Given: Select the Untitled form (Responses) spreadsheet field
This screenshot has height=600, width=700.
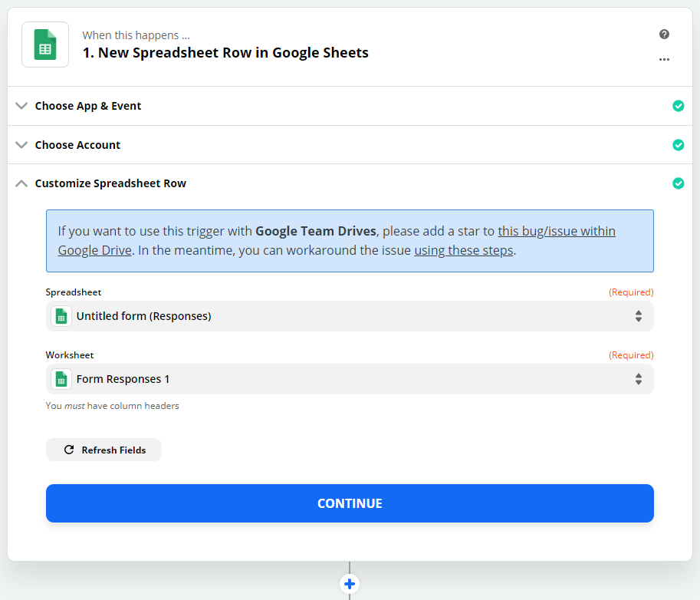Looking at the screenshot, I should click(x=350, y=316).
